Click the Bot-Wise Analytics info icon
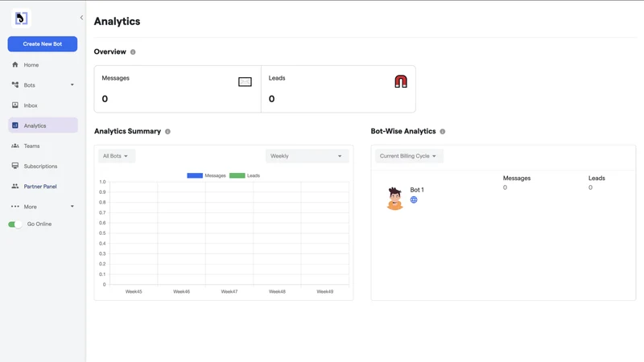 tap(442, 131)
